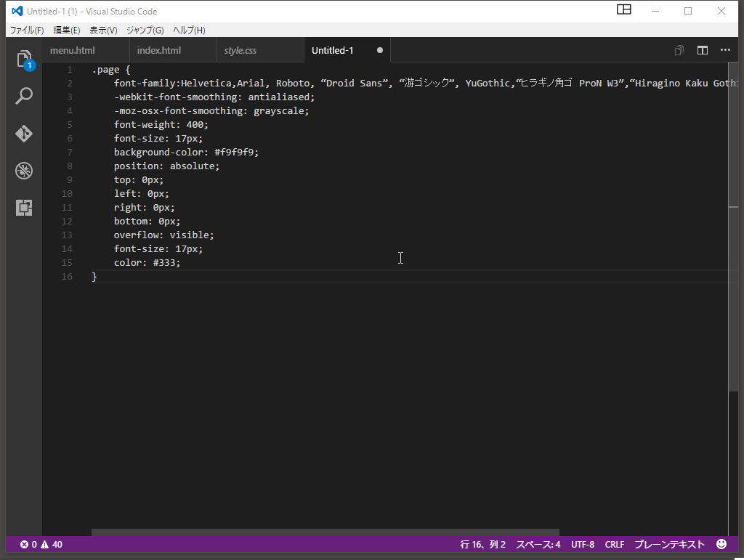Show opened editors icon in the tab bar
The height and width of the screenshot is (560, 744).
click(679, 50)
